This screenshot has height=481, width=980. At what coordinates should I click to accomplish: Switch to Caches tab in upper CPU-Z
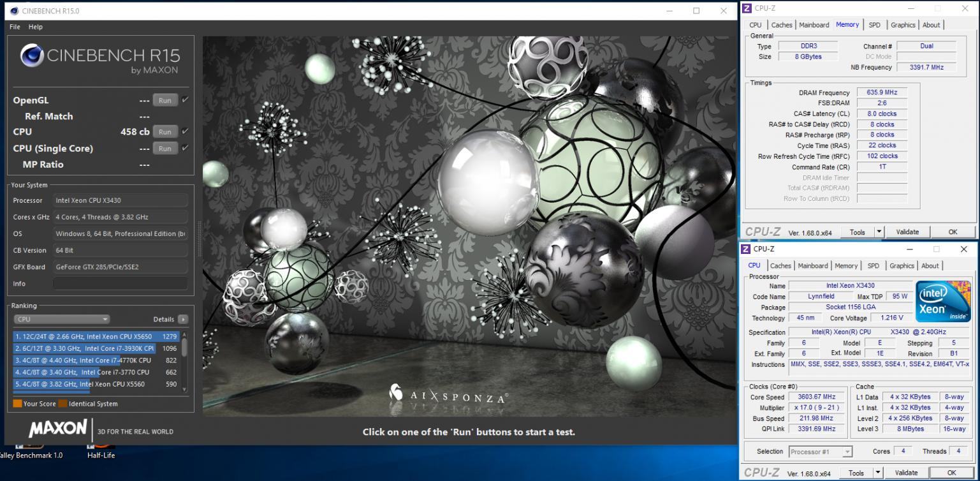[782, 25]
